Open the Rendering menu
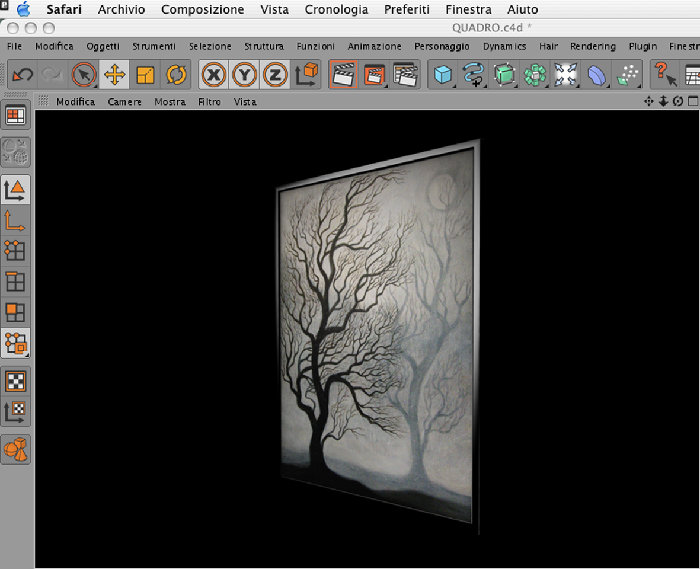 (x=592, y=46)
